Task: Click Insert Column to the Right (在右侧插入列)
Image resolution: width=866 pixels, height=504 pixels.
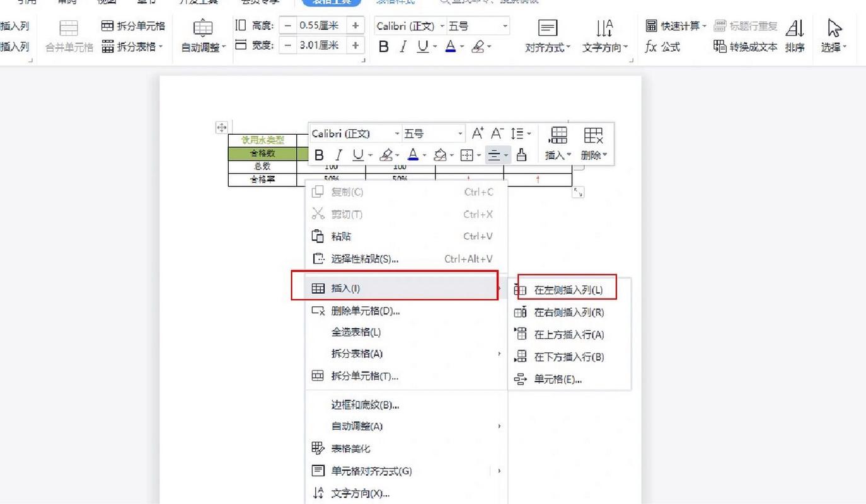Action: [x=569, y=312]
